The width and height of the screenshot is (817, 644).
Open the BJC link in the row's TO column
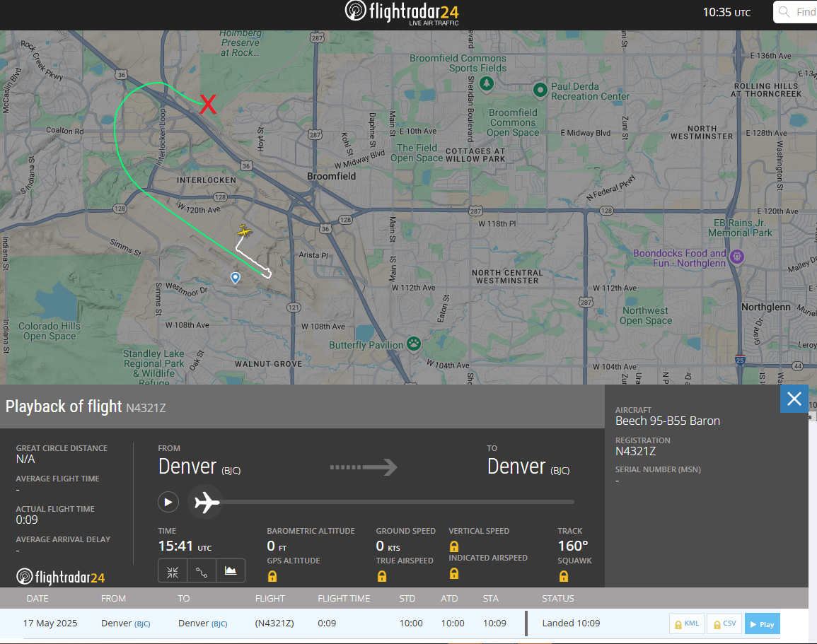point(219,623)
